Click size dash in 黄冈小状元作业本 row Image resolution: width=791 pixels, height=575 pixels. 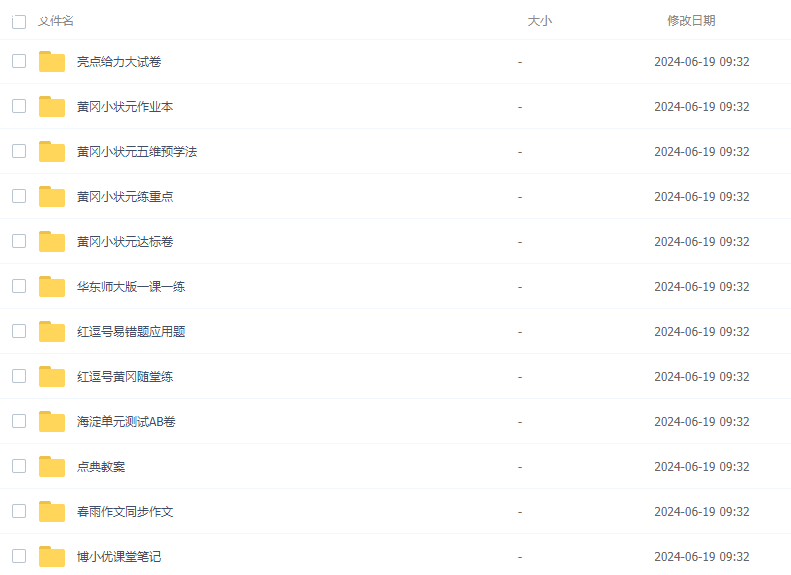coord(520,107)
